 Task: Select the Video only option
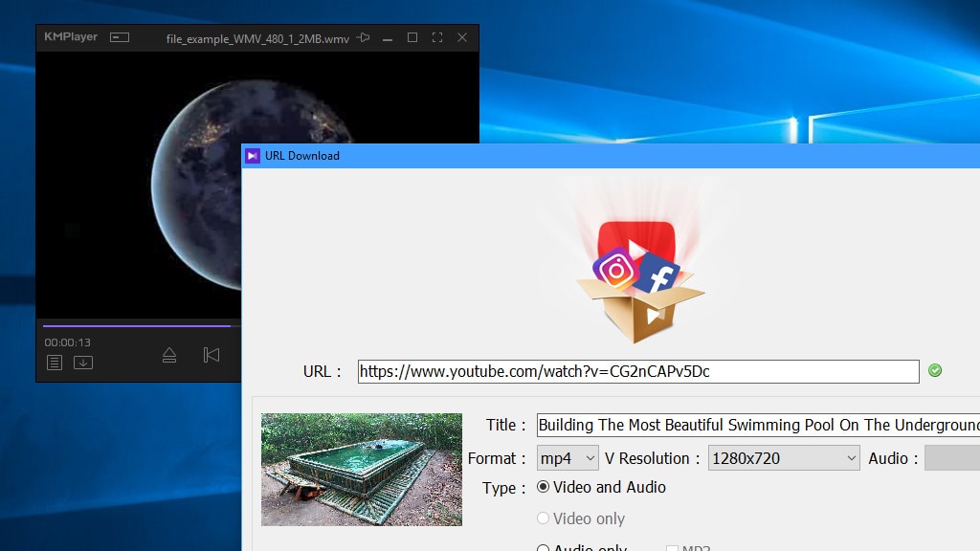543,518
